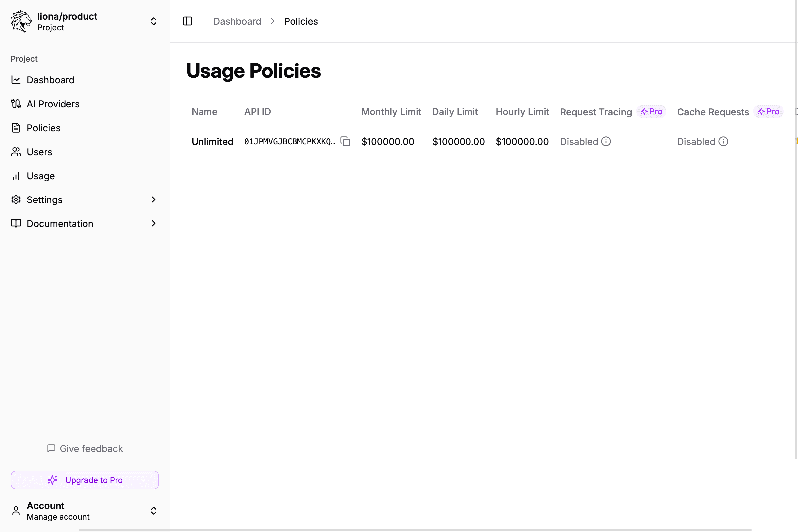Click the horizontal scrollbar at bottom

[415, 530]
